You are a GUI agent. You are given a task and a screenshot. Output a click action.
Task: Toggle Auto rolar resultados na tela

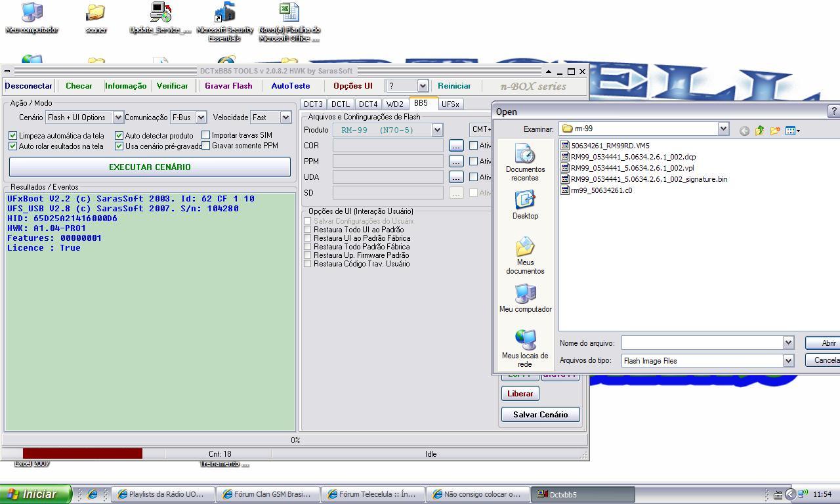click(x=12, y=146)
